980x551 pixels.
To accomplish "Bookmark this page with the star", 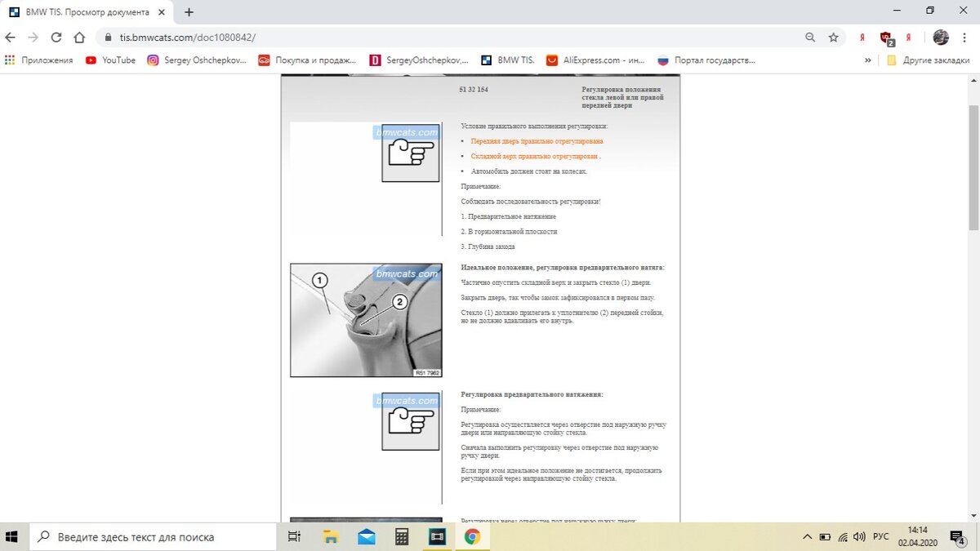I will pyautogui.click(x=833, y=38).
